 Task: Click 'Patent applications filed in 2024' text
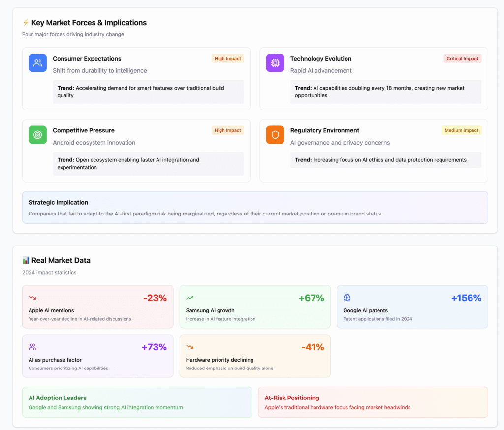tap(378, 319)
